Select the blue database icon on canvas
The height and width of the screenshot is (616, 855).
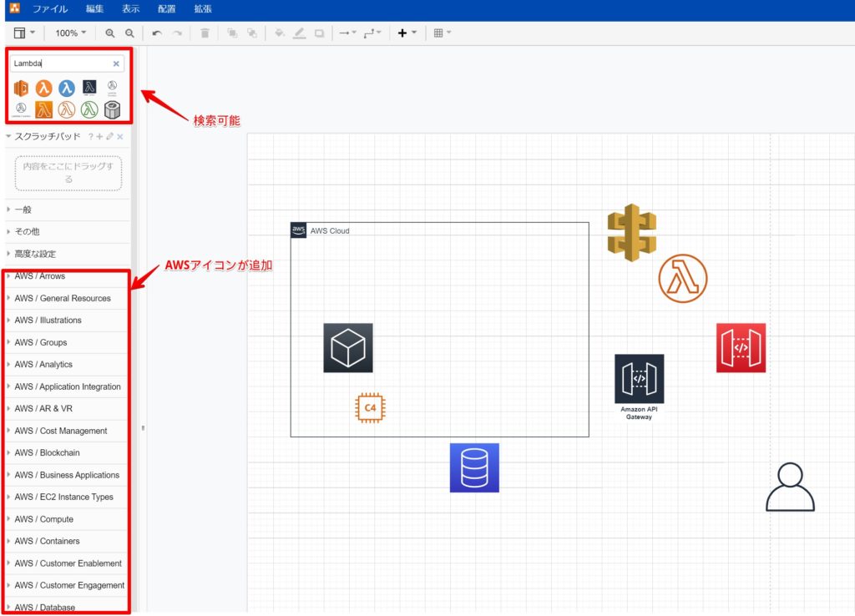474,467
